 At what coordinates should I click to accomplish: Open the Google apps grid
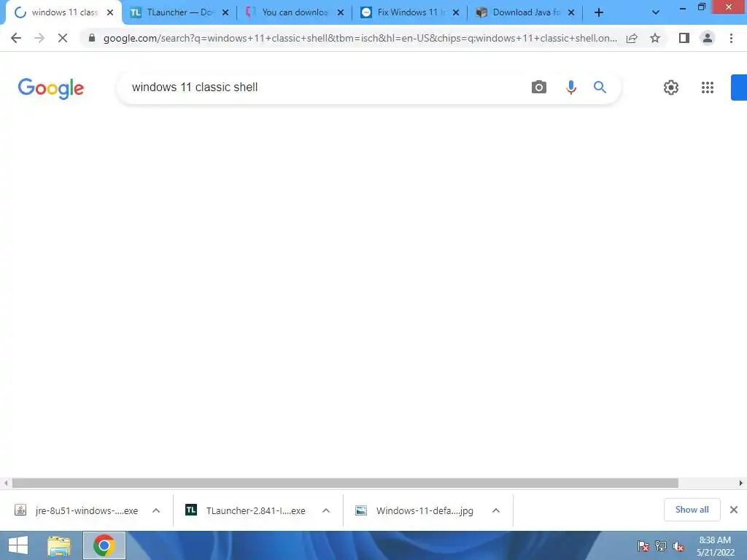click(708, 87)
